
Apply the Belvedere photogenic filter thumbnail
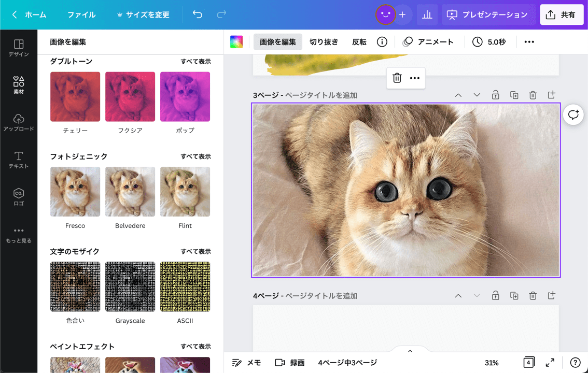point(130,192)
